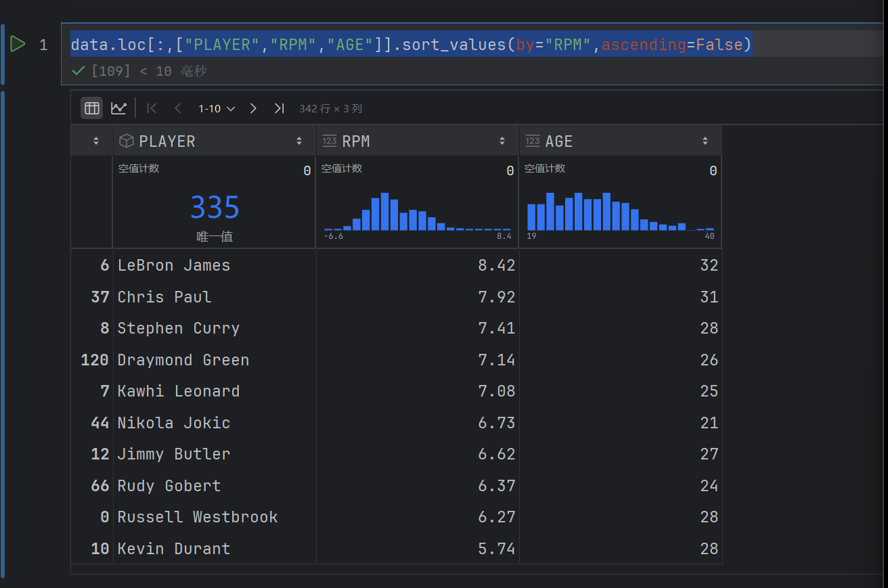Go to next page of results

coord(253,108)
